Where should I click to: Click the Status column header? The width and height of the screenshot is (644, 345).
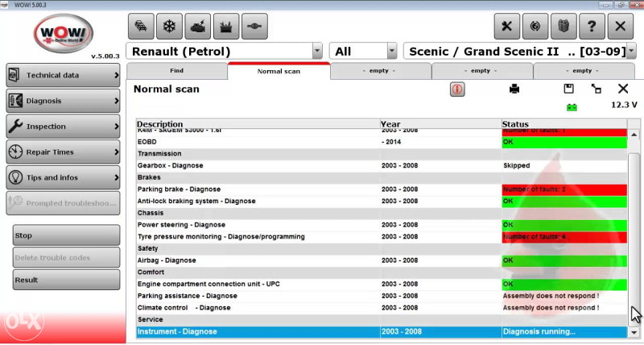point(564,124)
